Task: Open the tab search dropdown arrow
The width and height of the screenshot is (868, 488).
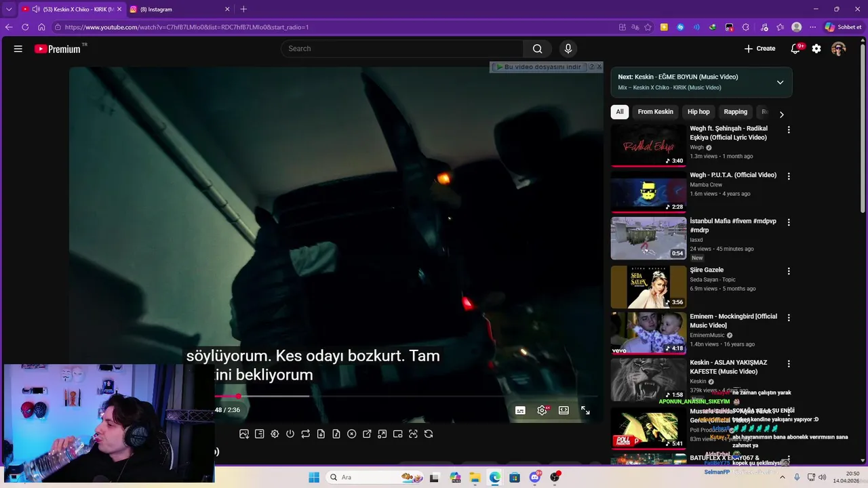Action: coord(9,9)
